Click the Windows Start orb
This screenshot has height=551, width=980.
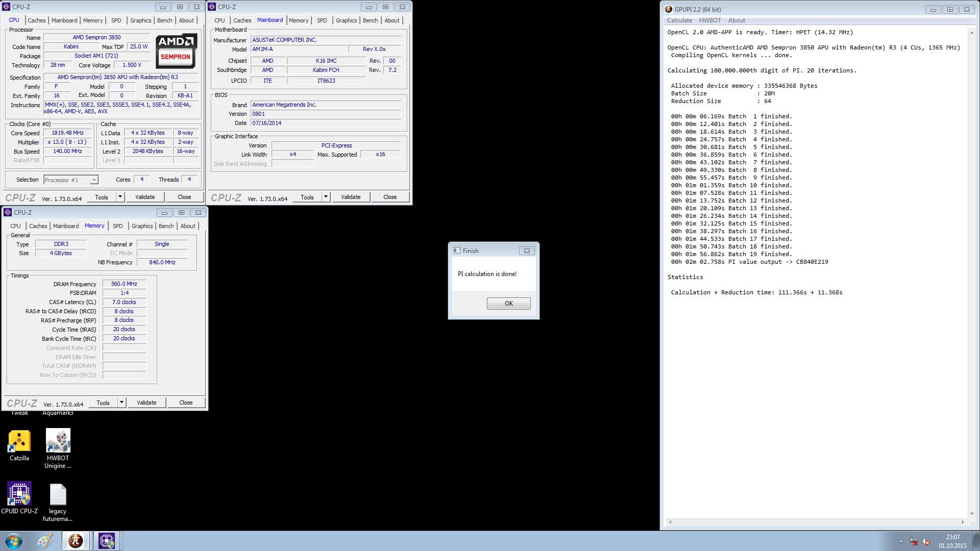tap(14, 541)
